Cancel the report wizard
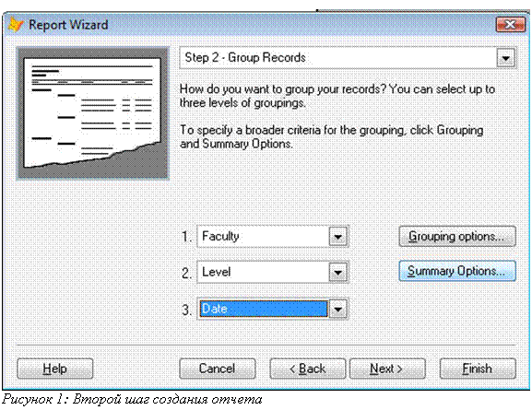Viewport: 532px width, 410px height. point(218,369)
